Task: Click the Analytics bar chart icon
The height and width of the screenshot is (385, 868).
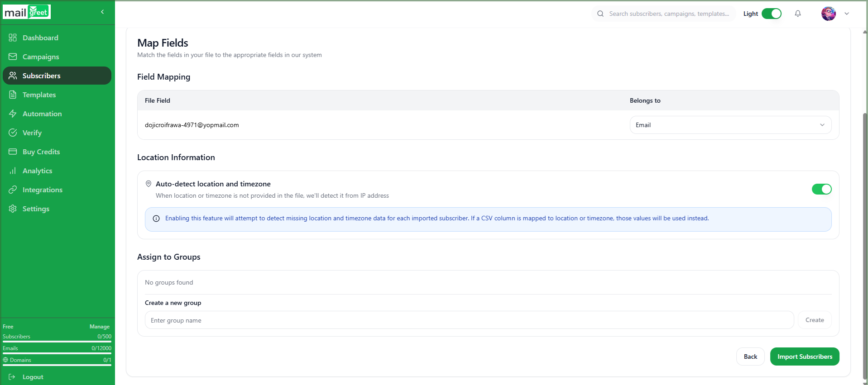Action: tap(13, 171)
